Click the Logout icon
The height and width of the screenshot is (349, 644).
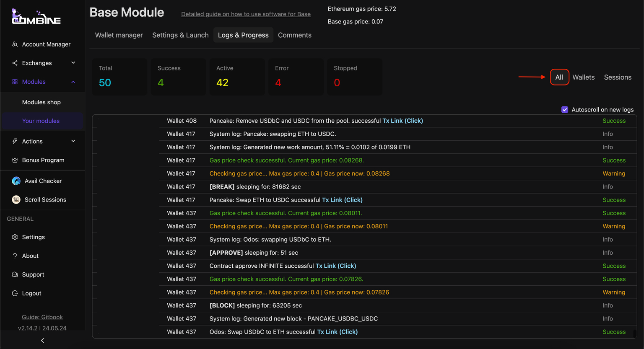(15, 293)
